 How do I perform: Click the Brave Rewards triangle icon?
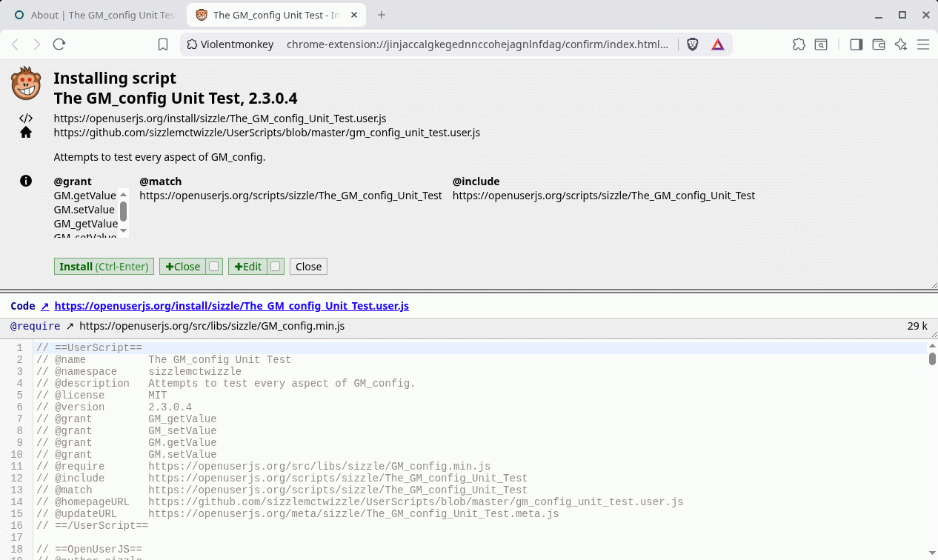tap(717, 44)
